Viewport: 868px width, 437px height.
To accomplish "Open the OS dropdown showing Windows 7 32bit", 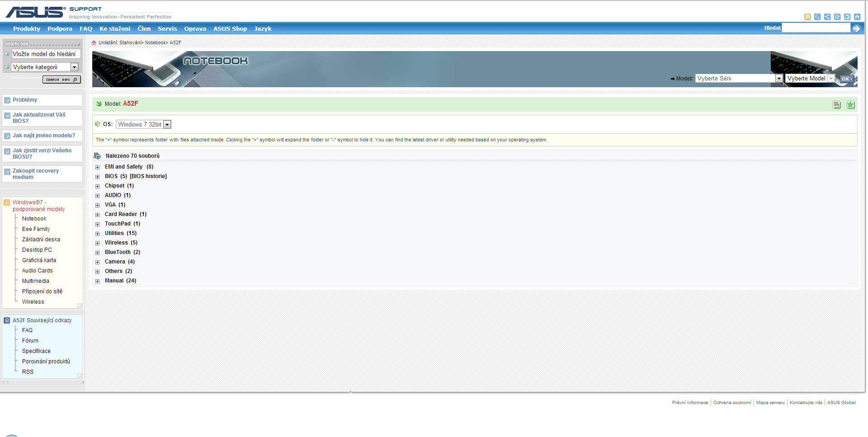I will 143,124.
